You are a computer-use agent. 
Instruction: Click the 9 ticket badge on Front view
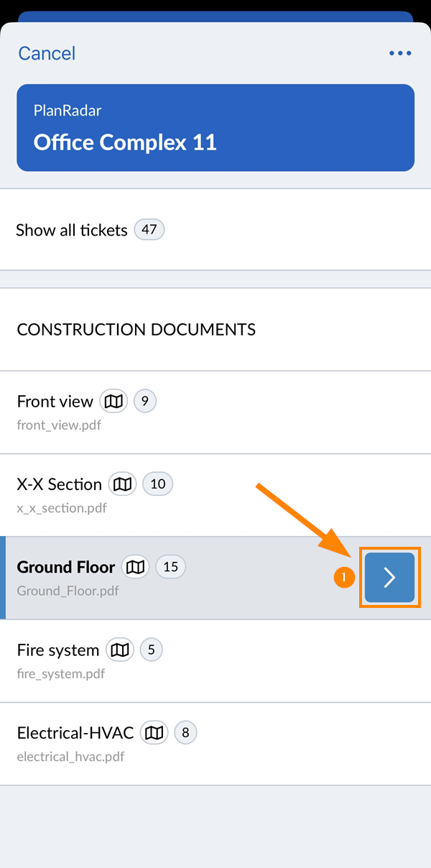click(145, 402)
